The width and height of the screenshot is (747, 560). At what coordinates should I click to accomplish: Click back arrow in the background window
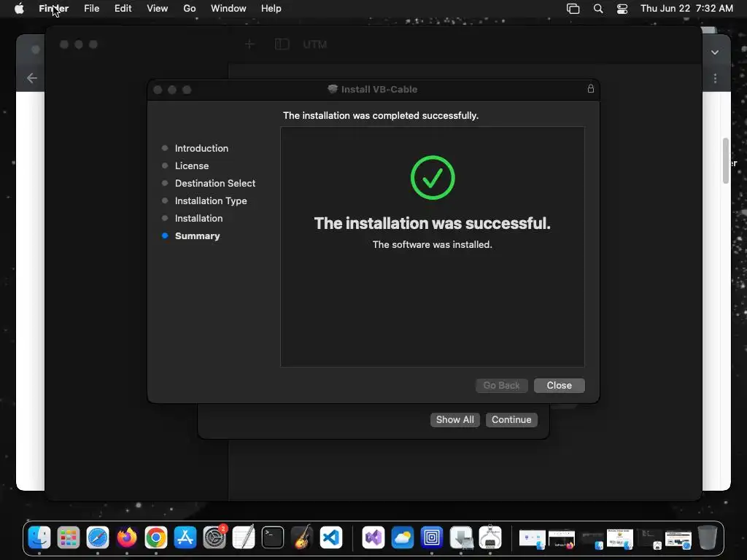tap(32, 78)
